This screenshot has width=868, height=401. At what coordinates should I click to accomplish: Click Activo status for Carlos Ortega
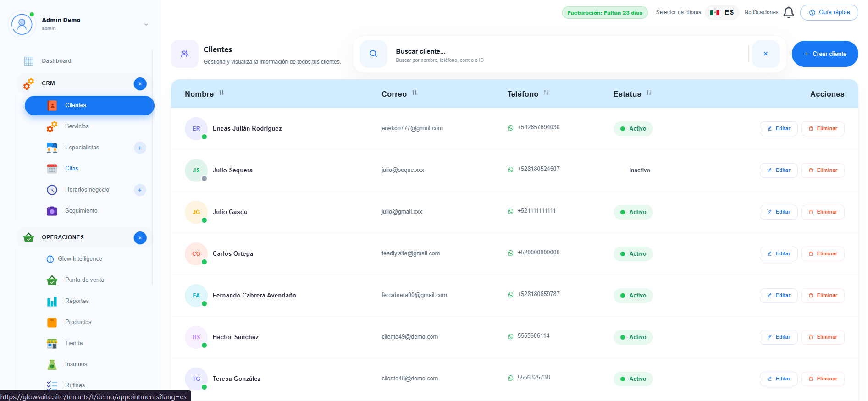click(633, 254)
